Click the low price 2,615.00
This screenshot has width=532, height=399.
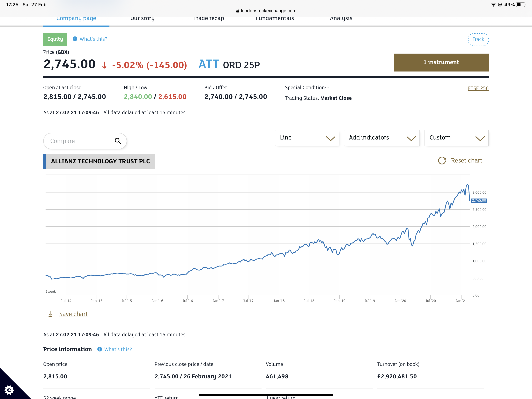click(x=172, y=97)
